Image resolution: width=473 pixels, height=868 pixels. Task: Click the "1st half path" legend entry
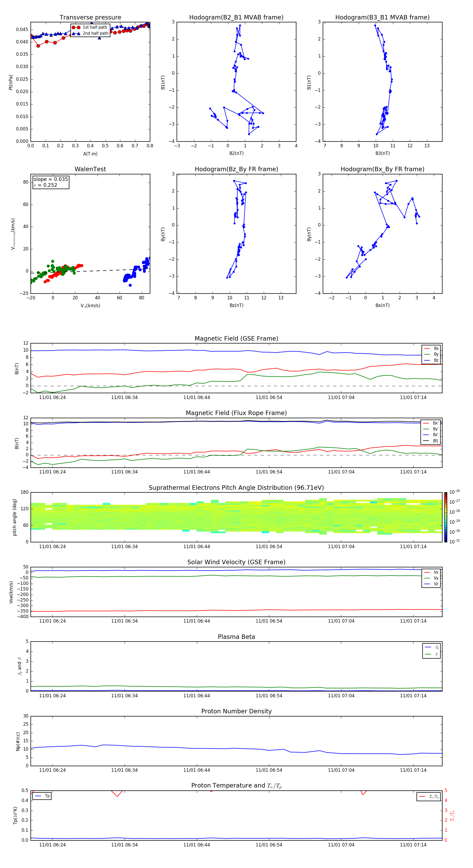pos(90,27)
